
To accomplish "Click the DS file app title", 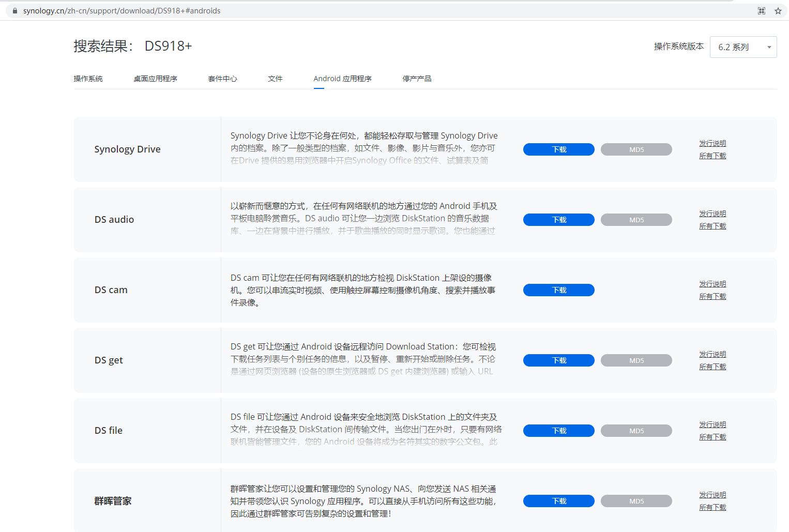I will click(109, 431).
